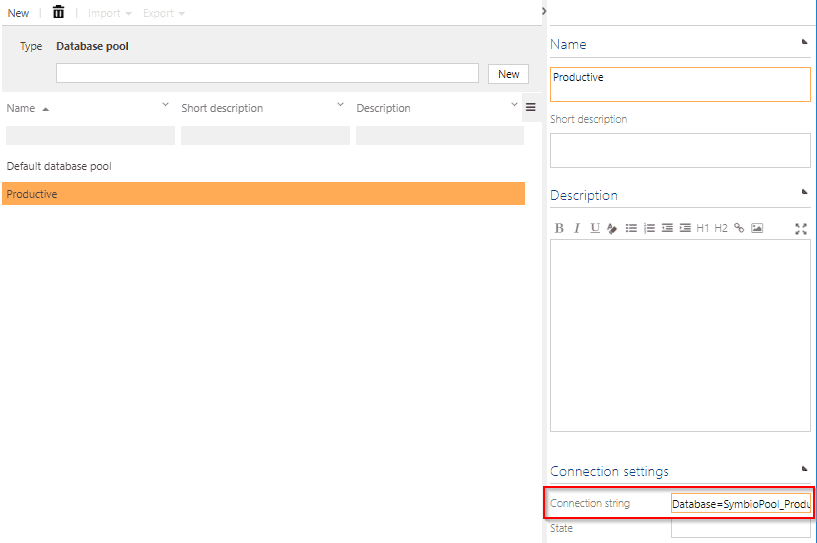Screen dimensions: 817x543
Task: Apply H1 heading style
Action: (702, 228)
